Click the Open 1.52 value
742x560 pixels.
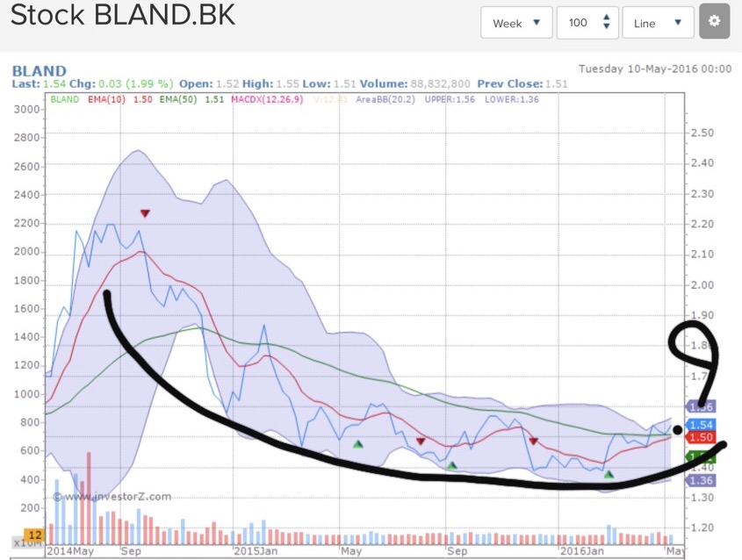(227, 84)
